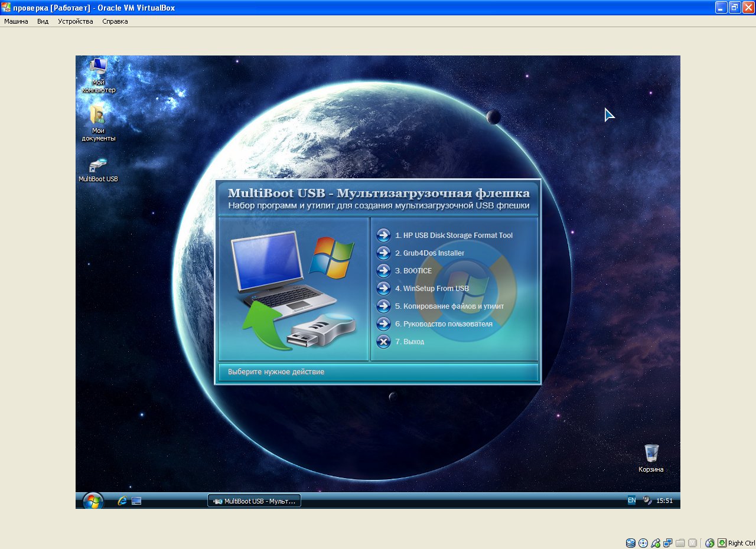
Task: Launch 4. WinSetup From USB
Action: 432,288
